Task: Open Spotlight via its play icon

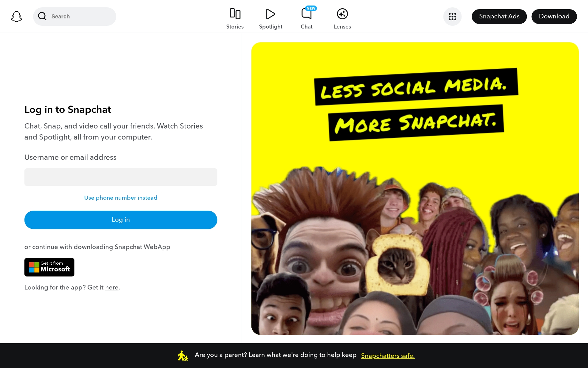Action: 270,14
